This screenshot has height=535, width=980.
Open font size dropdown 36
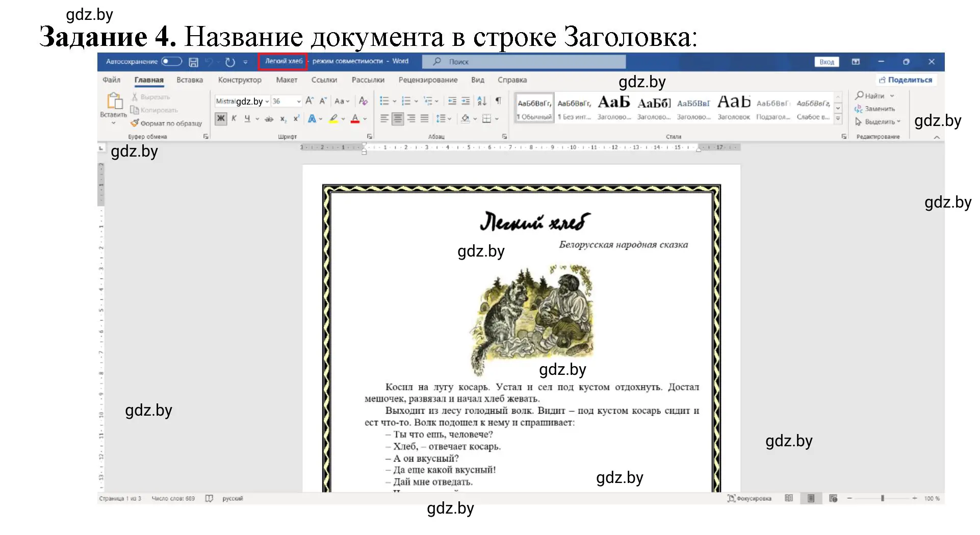[x=299, y=101]
